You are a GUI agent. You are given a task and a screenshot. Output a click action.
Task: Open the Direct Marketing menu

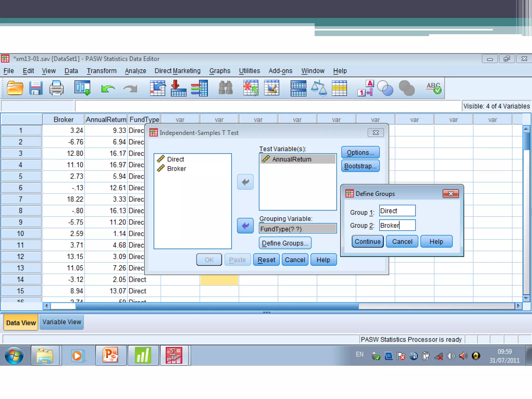177,71
